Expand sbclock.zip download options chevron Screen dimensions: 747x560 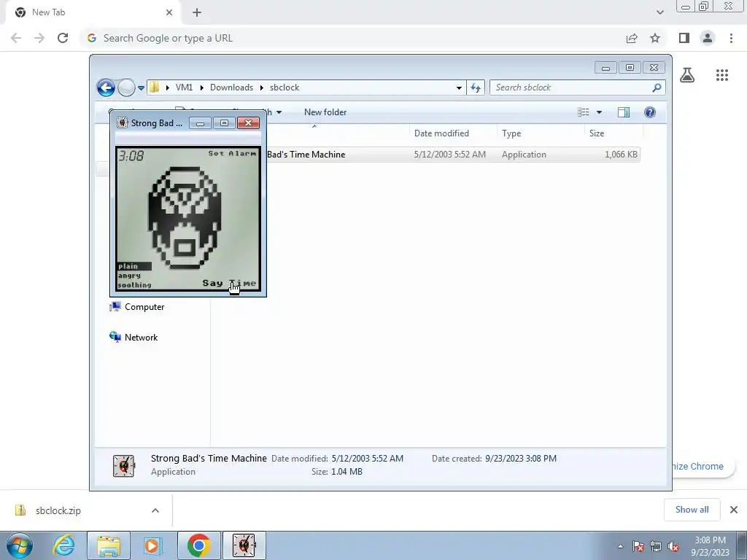coord(155,510)
